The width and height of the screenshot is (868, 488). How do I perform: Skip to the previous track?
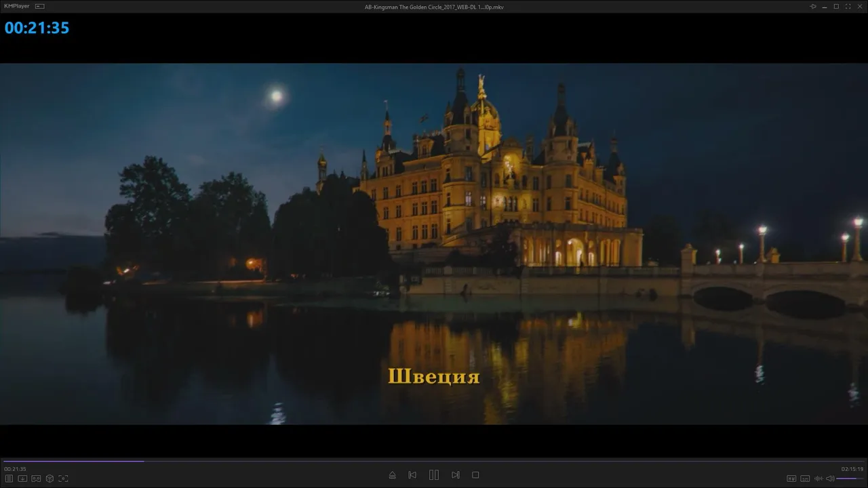412,475
